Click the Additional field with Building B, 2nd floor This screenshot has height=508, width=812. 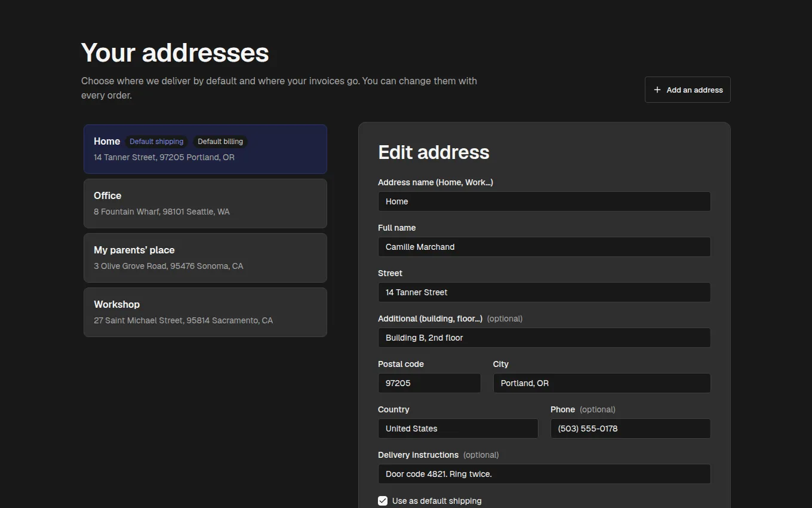[x=545, y=338]
